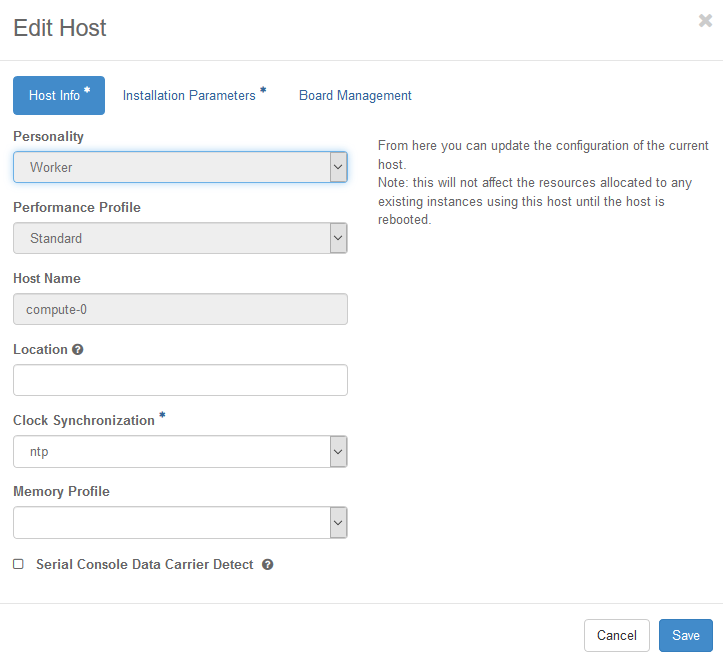The height and width of the screenshot is (658, 723).
Task: Click help icon beside Serial Console Data Carrier Detect
Action: point(267,564)
